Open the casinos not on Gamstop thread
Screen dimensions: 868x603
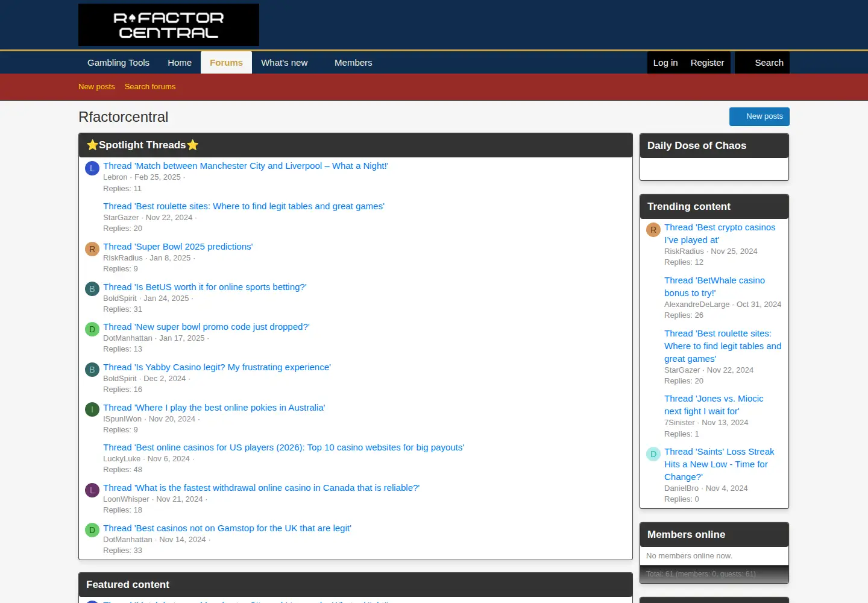pyautogui.click(x=227, y=528)
